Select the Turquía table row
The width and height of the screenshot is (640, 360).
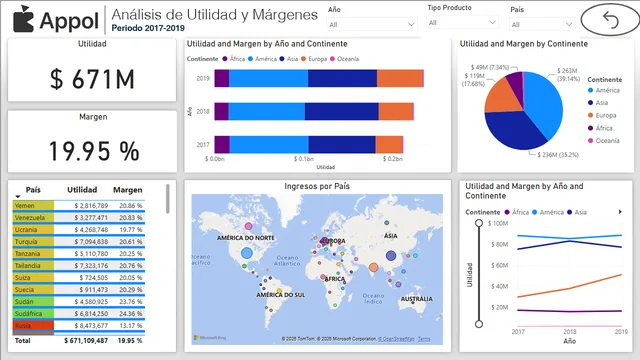79,242
